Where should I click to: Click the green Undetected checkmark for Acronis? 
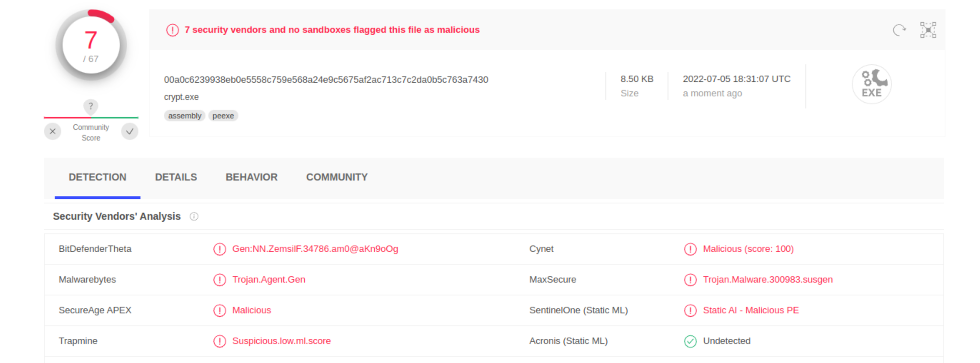(x=690, y=341)
